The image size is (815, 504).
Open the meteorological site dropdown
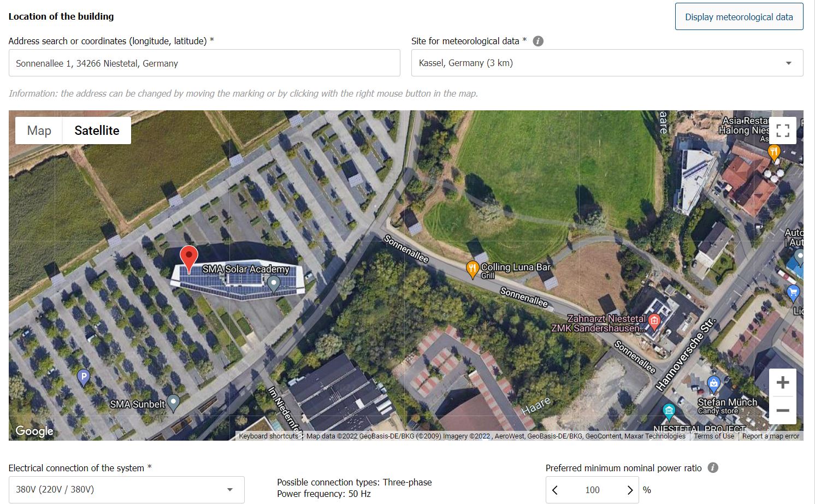pos(606,63)
